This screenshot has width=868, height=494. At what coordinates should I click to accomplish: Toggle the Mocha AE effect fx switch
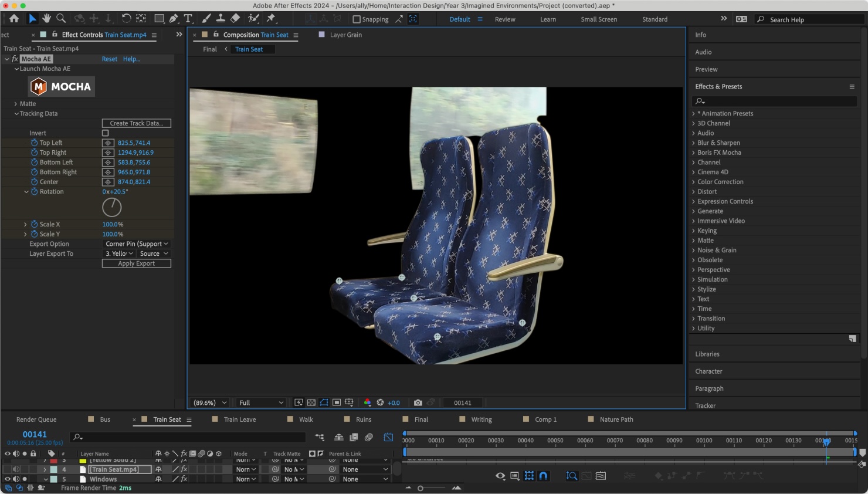[15, 59]
